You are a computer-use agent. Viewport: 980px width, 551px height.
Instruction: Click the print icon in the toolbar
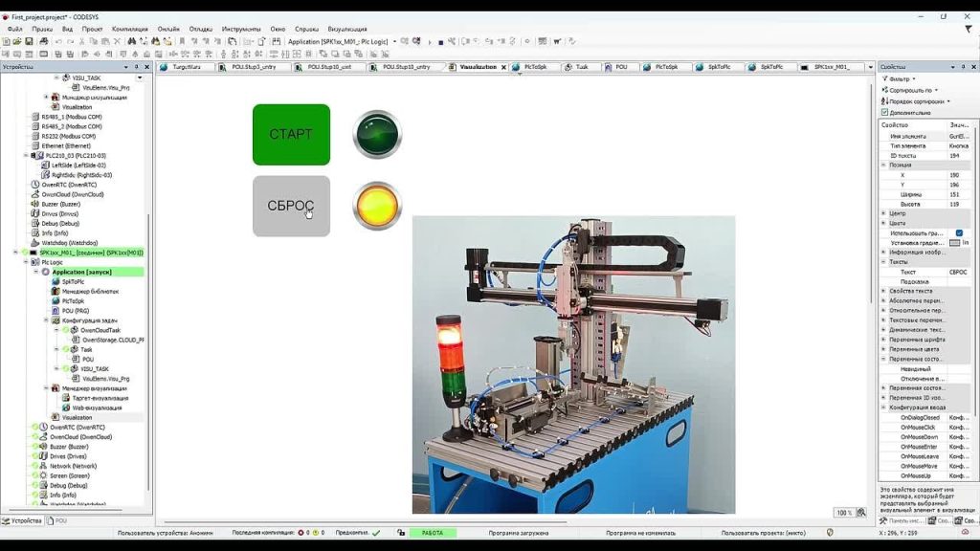pyautogui.click(x=44, y=41)
